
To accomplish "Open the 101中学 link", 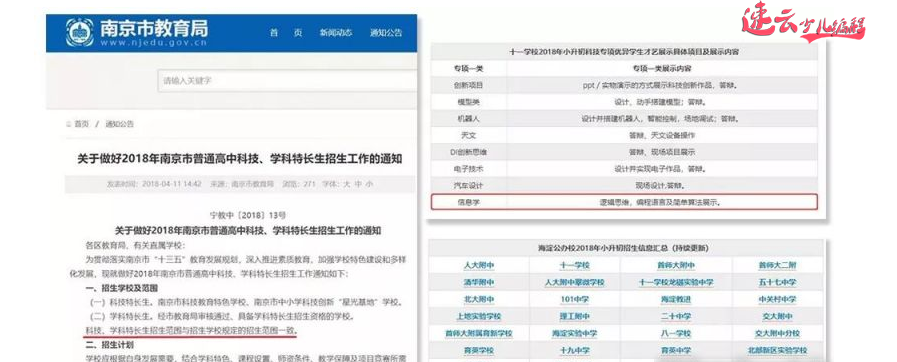I will click(x=574, y=299).
